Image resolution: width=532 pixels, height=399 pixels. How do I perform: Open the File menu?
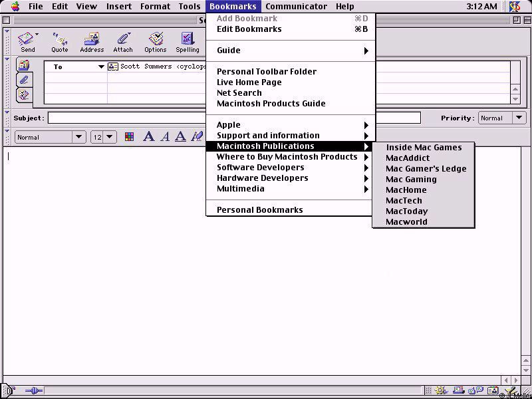tap(36, 7)
